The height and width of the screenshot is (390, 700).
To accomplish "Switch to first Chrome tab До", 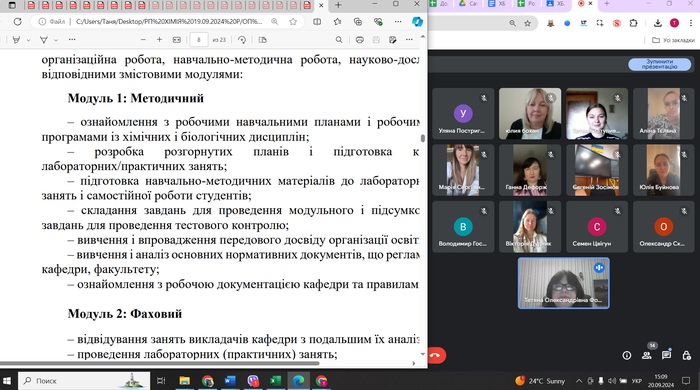I will pos(440,4).
